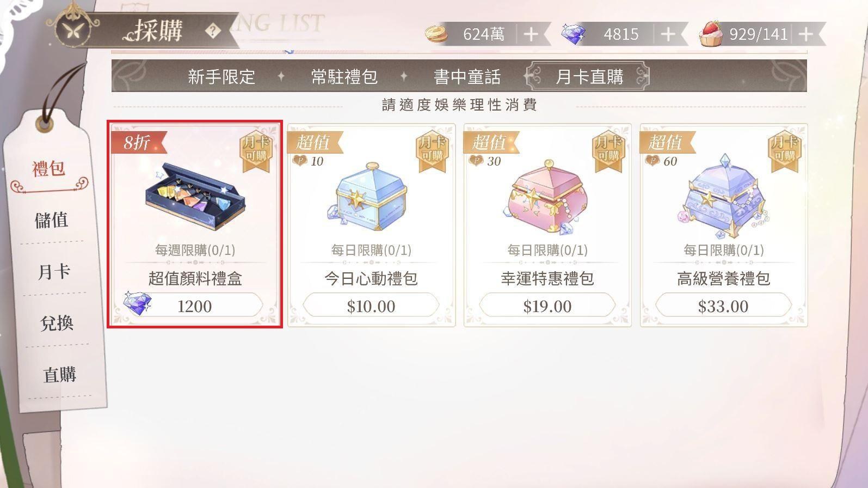Click the strawberry cake stamina icon
The image size is (868, 488).
point(711,34)
